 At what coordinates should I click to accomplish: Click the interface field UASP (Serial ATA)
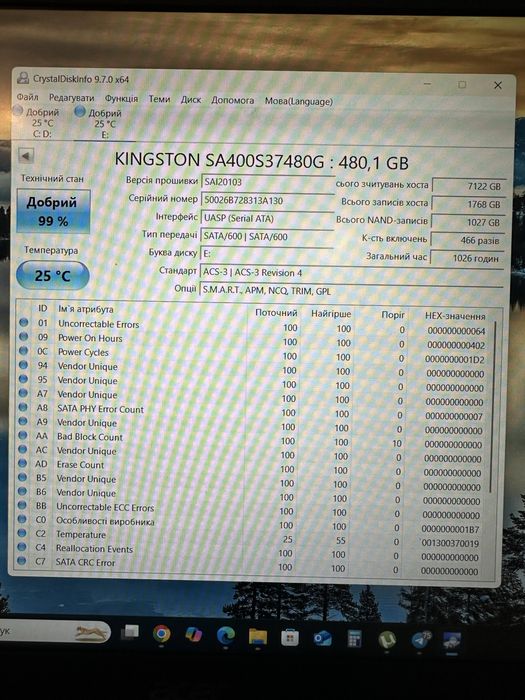coord(267,219)
